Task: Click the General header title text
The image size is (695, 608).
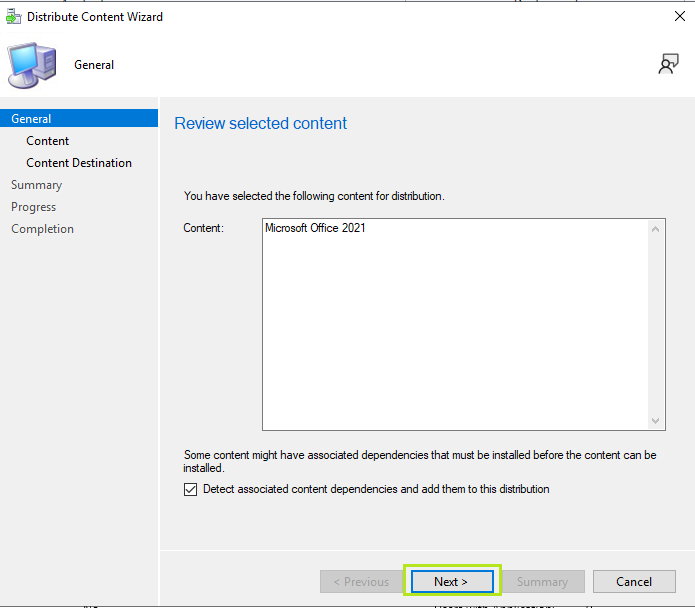Action: point(94,65)
